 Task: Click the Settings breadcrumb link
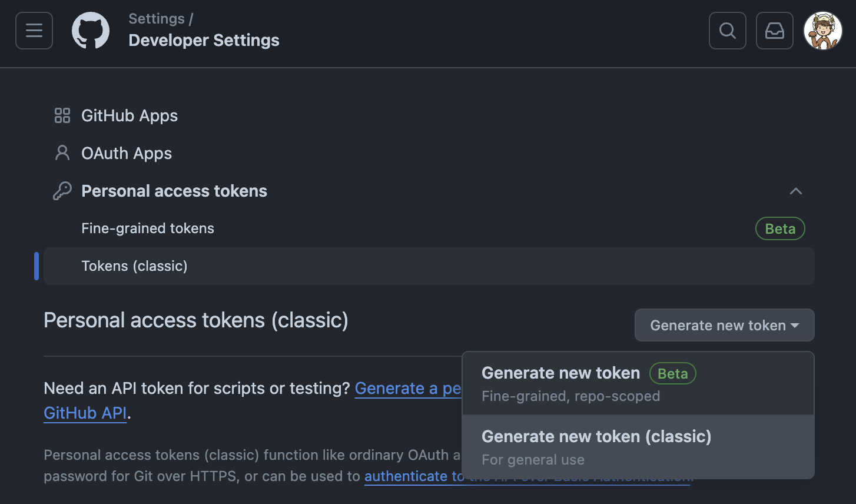(156, 19)
